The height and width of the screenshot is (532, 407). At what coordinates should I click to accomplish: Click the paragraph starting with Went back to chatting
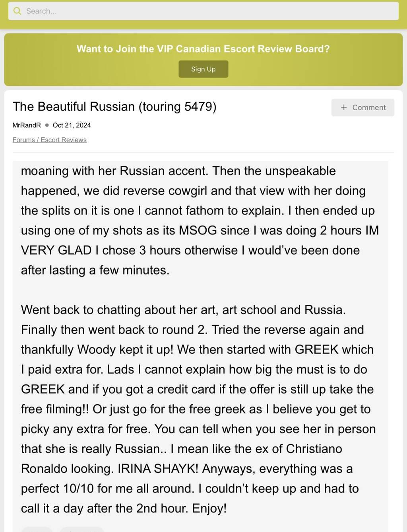pos(183,310)
